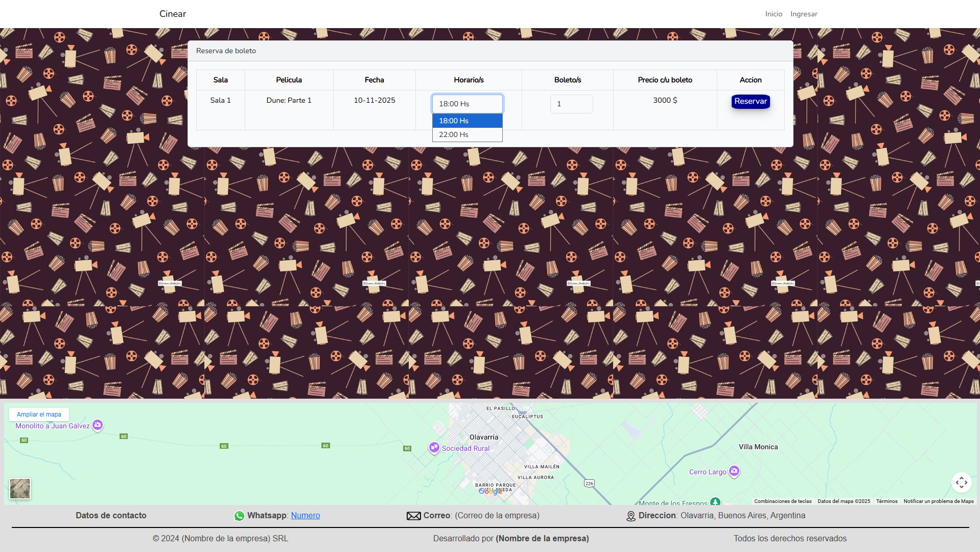Open the Horario/s time dropdown
980x552 pixels.
pyautogui.click(x=467, y=104)
